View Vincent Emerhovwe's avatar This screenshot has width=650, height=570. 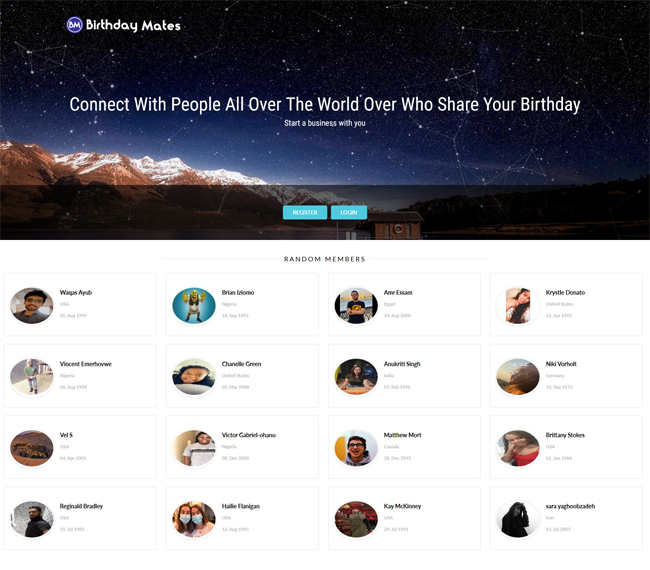tap(32, 376)
